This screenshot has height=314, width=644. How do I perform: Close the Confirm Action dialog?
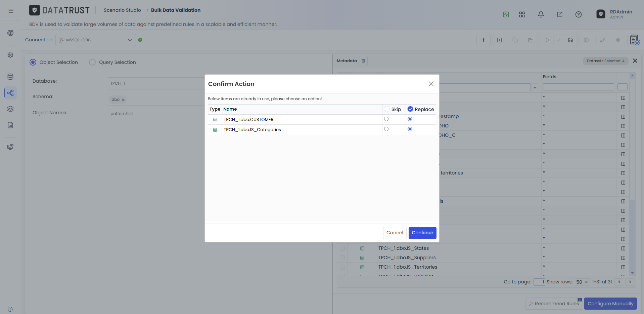click(431, 84)
